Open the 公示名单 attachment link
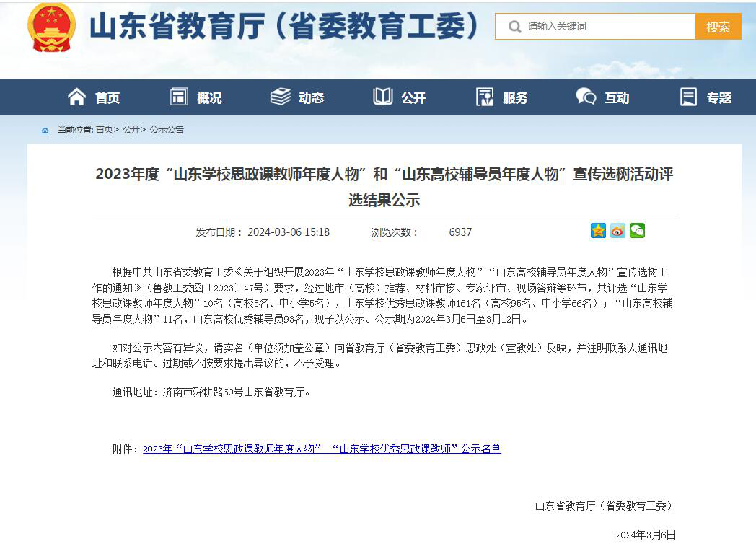This screenshot has width=756, height=544. coord(322,449)
